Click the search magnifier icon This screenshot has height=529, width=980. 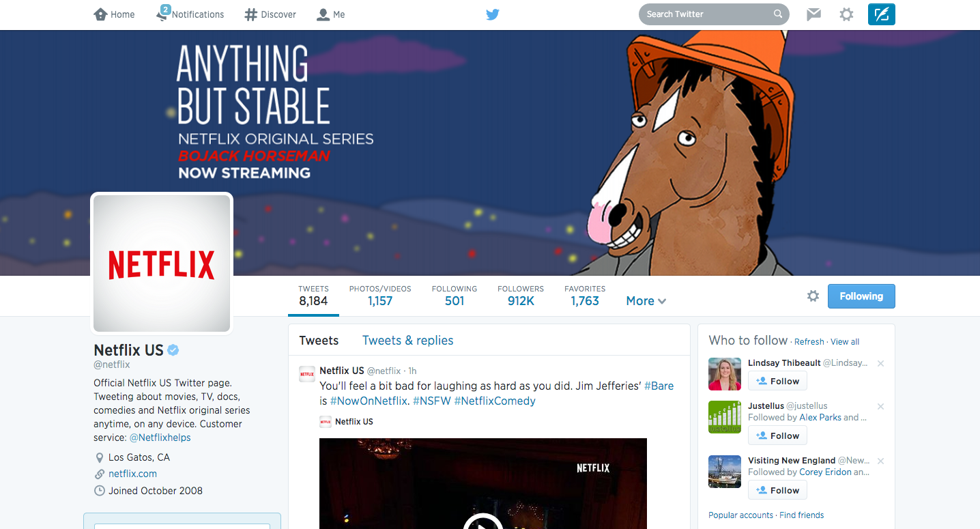point(778,14)
